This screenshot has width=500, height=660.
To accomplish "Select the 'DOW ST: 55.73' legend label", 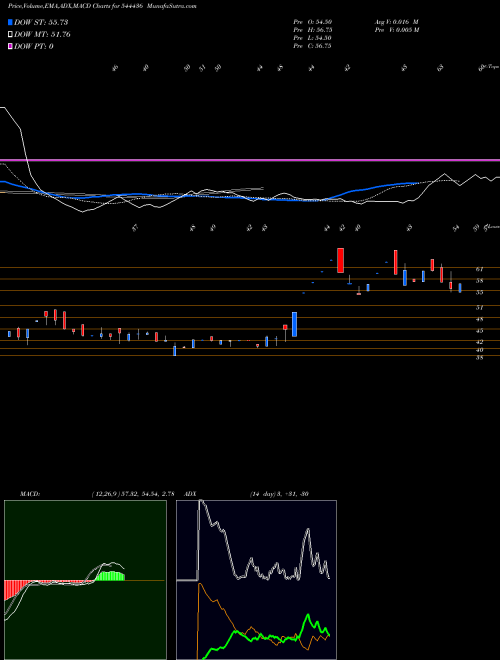I will click(x=41, y=22).
